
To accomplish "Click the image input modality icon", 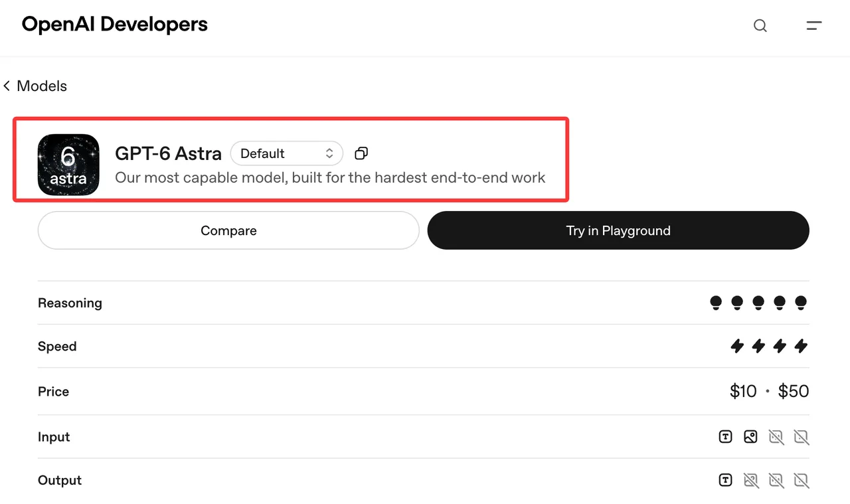I will (x=751, y=437).
